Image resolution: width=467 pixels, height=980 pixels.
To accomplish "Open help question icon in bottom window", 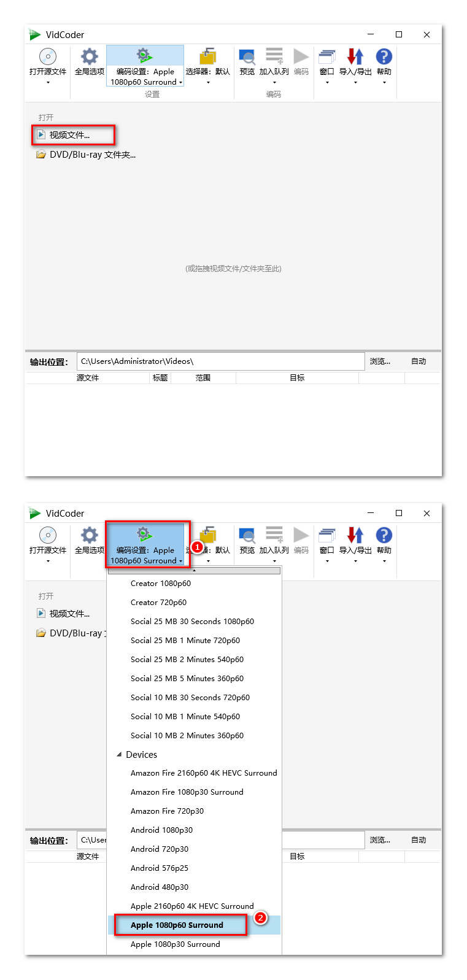I will tap(384, 535).
